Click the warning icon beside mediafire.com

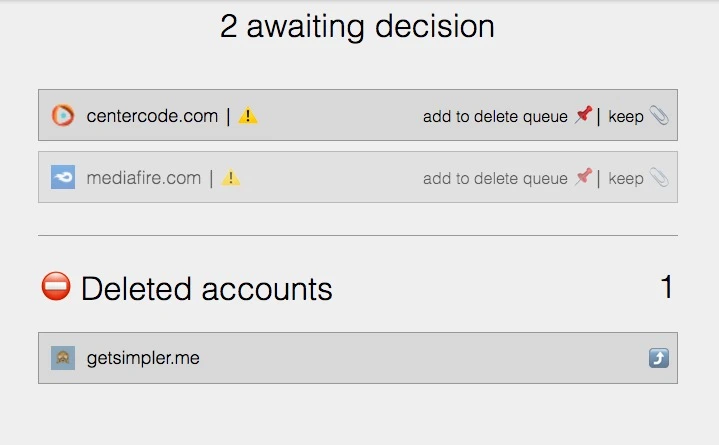(x=231, y=178)
